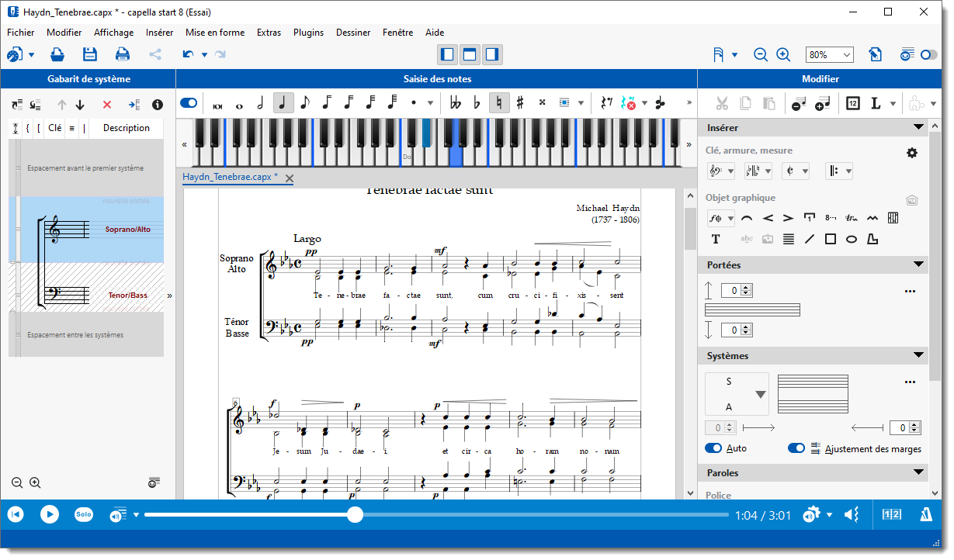Image resolution: width=954 pixels, height=560 pixels.
Task: Click the playback position slider knob
Action: (355, 514)
